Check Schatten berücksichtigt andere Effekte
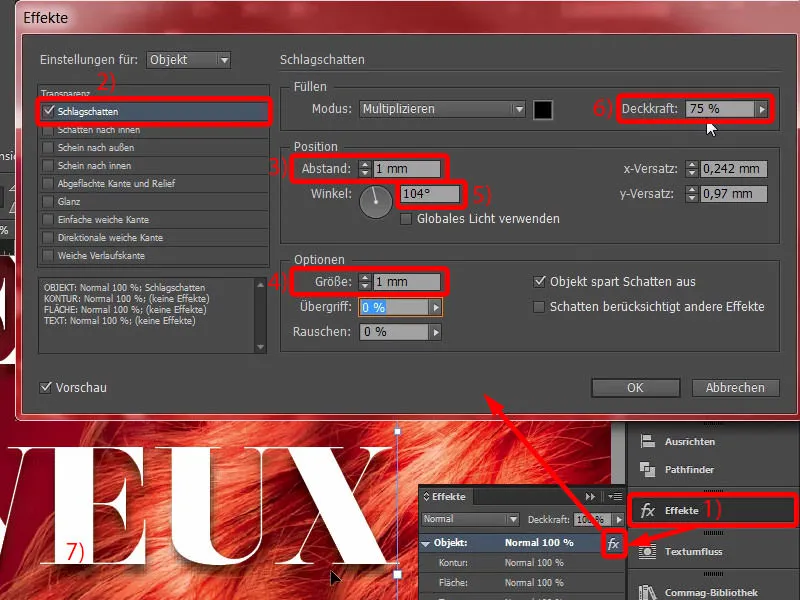800x600 pixels. tap(539, 307)
